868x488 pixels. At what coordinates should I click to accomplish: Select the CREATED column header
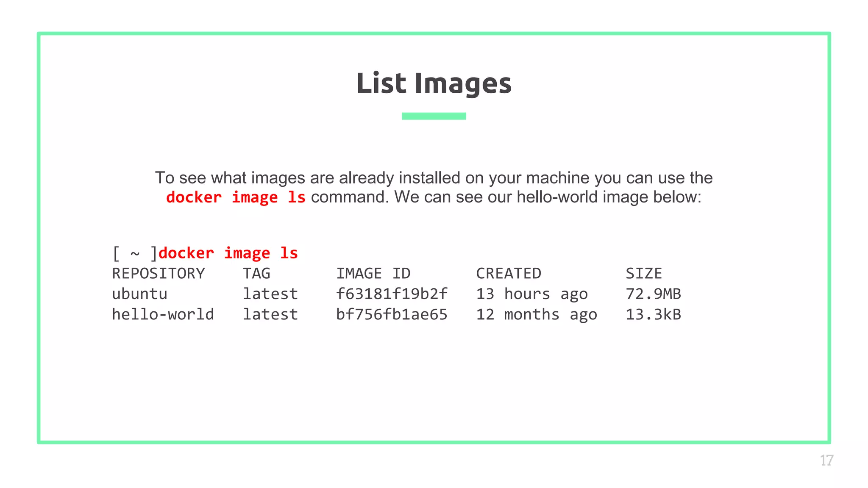[509, 274]
